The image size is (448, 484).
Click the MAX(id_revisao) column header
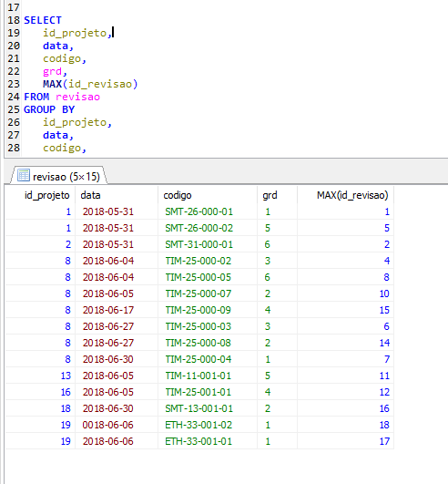tap(346, 195)
